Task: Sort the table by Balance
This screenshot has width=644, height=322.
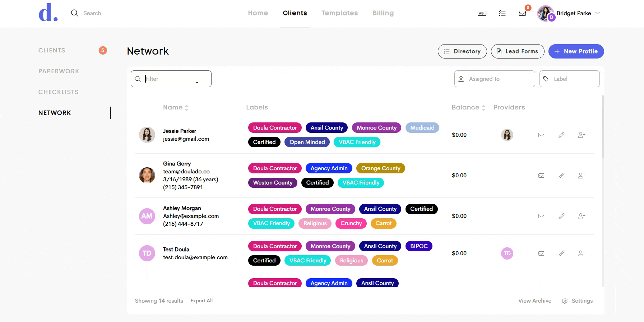Action: [468, 107]
